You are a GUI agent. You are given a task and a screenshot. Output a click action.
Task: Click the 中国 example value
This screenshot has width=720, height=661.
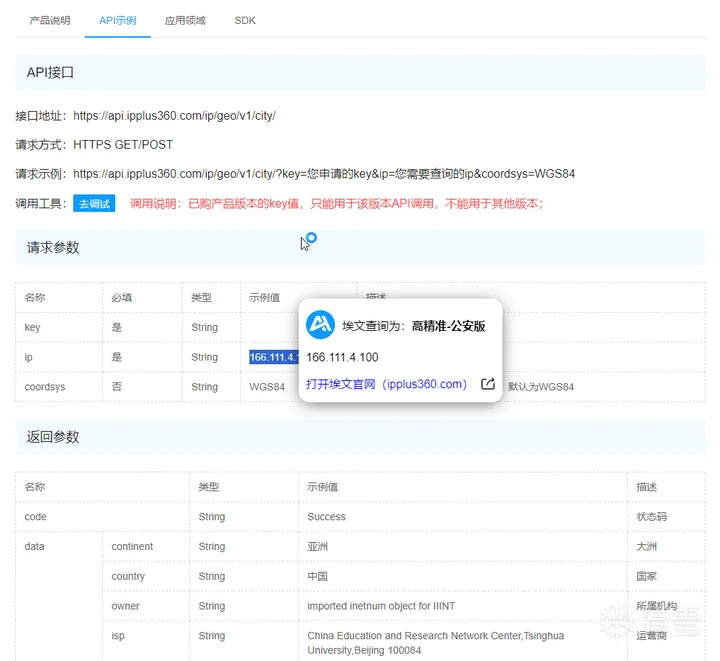click(317, 577)
